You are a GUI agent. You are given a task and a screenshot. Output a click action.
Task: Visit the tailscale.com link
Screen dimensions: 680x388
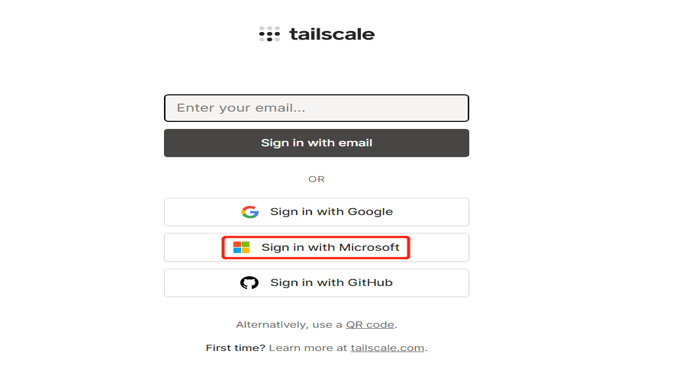click(x=387, y=348)
